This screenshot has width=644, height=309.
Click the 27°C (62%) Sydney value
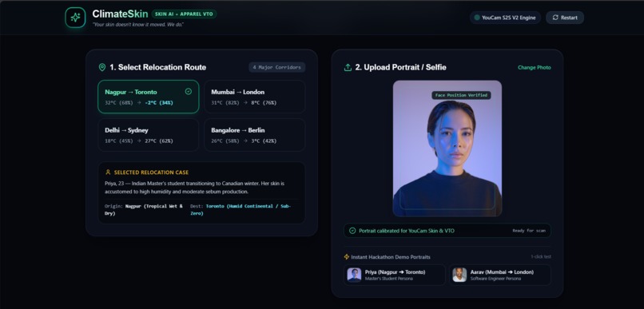pos(158,141)
